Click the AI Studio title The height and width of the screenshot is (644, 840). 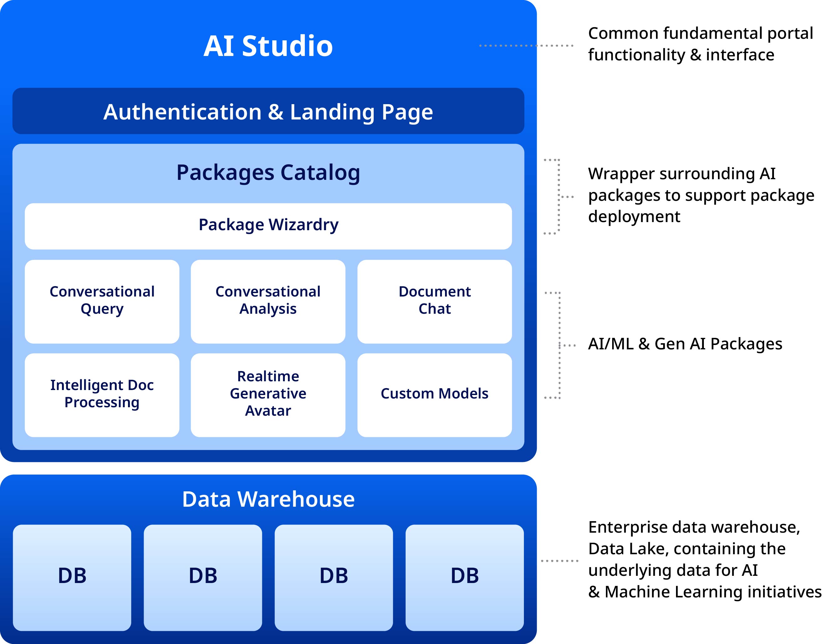[268, 46]
